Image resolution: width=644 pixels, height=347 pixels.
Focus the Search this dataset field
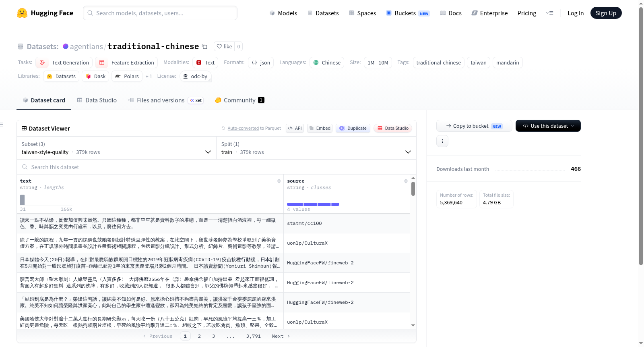(217, 167)
